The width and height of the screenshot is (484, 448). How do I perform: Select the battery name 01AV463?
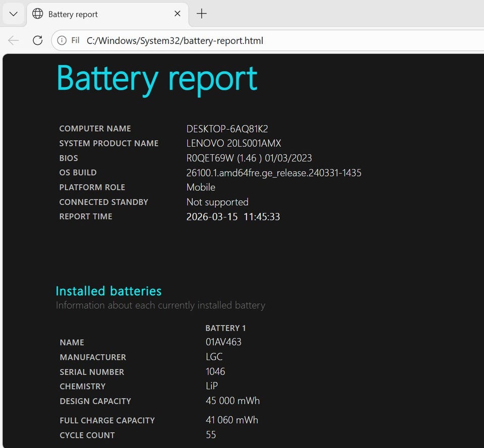pos(223,342)
